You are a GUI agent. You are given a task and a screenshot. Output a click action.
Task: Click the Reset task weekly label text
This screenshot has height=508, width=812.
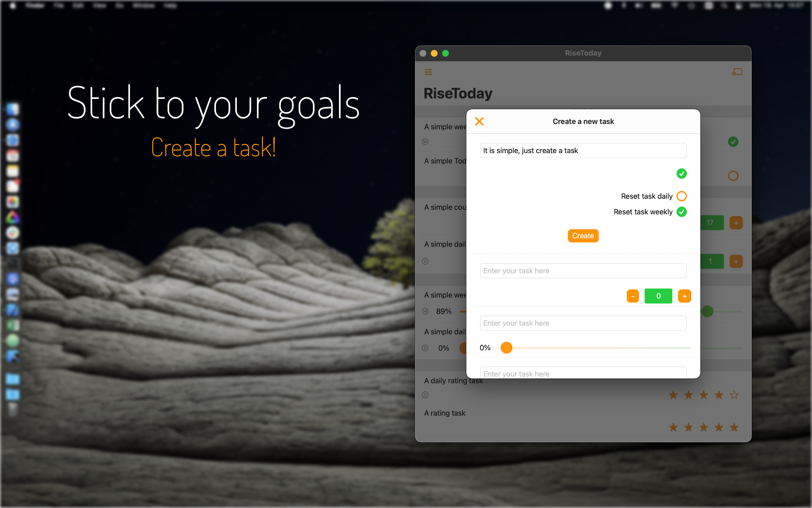(x=643, y=212)
